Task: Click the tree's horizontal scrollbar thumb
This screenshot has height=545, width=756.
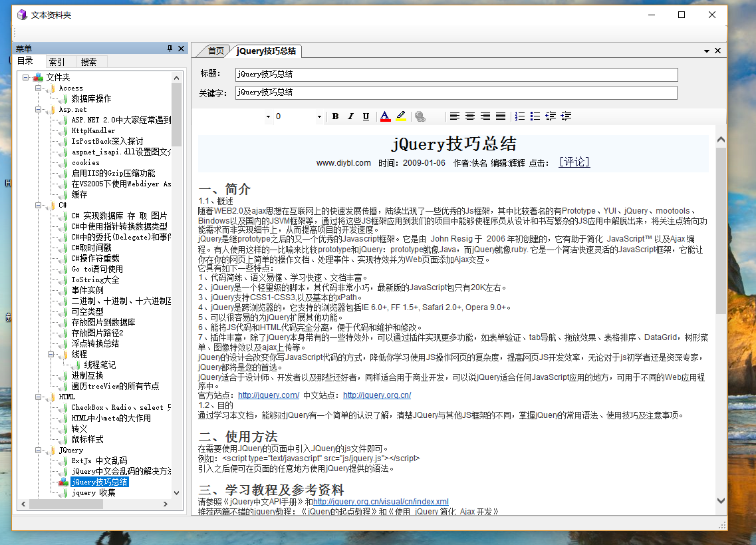Action: pyautogui.click(x=66, y=504)
